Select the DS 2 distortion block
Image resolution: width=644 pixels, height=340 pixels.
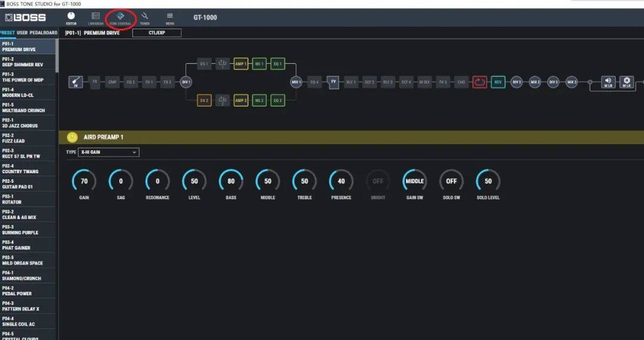tap(204, 101)
